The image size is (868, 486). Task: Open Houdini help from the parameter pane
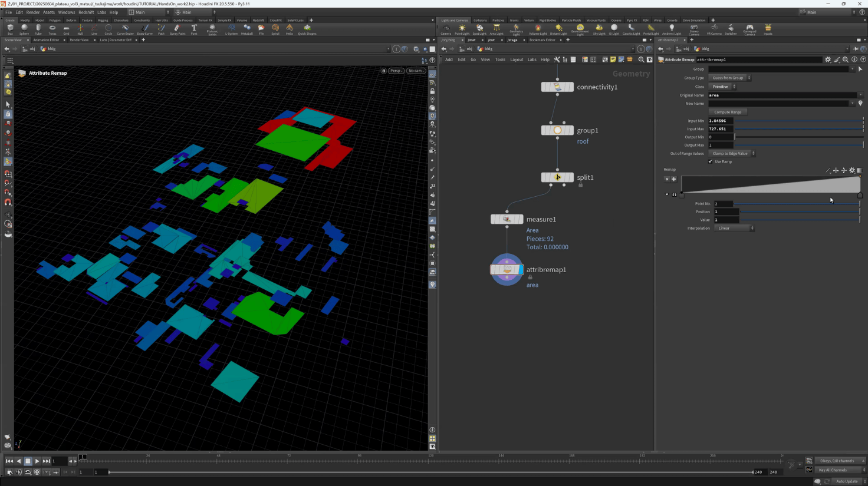(863, 59)
